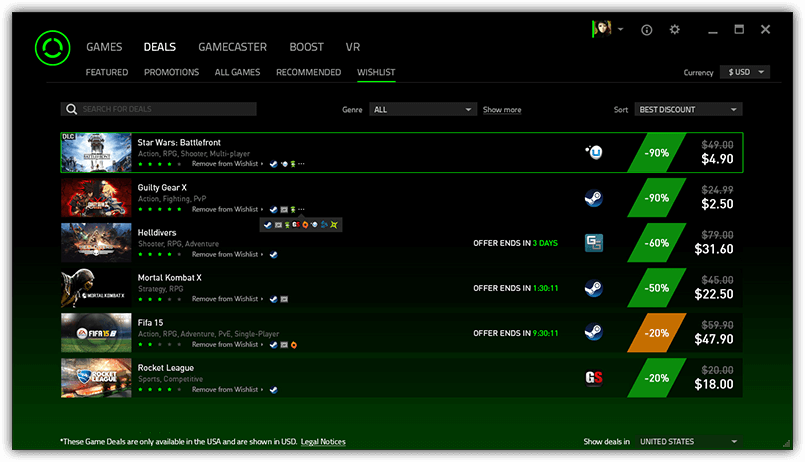805x462 pixels.
Task: Click the -90% discount badge for Star Wars: Battlefront
Action: tap(657, 152)
